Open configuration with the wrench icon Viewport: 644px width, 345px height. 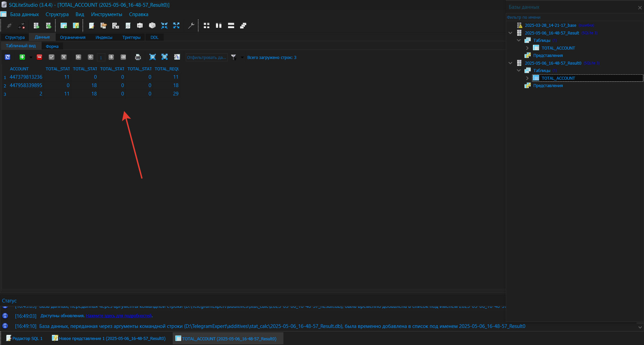tap(191, 26)
